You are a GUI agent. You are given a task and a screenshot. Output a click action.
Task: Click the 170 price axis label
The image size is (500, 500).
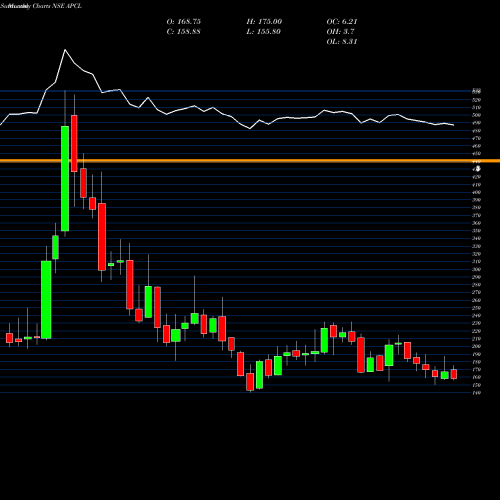click(477, 369)
